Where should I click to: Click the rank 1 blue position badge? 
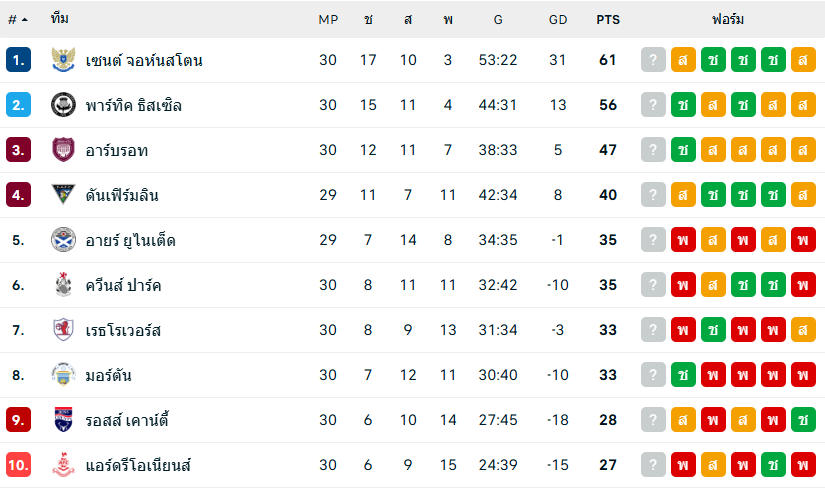[18, 60]
